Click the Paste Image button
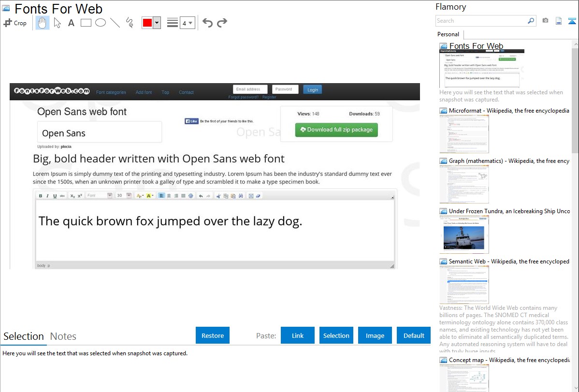 click(375, 335)
